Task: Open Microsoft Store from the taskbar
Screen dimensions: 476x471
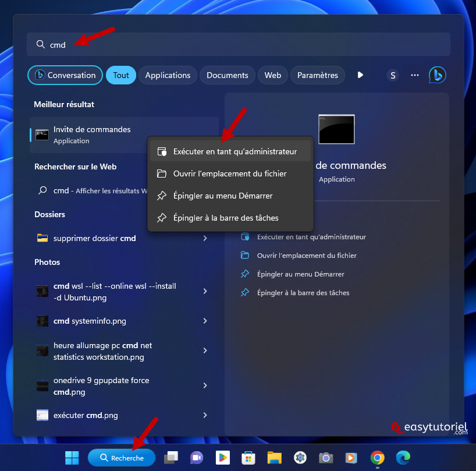Action: pyautogui.click(x=248, y=458)
